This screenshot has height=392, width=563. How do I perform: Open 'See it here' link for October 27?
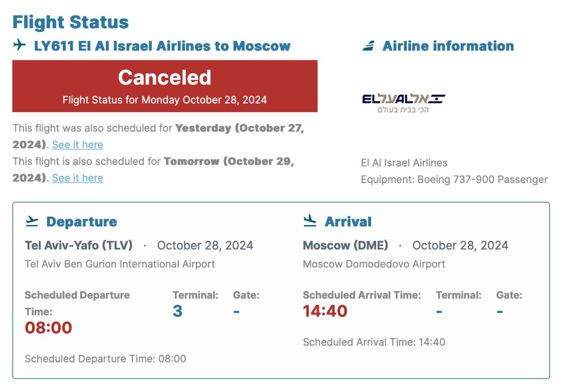click(77, 145)
